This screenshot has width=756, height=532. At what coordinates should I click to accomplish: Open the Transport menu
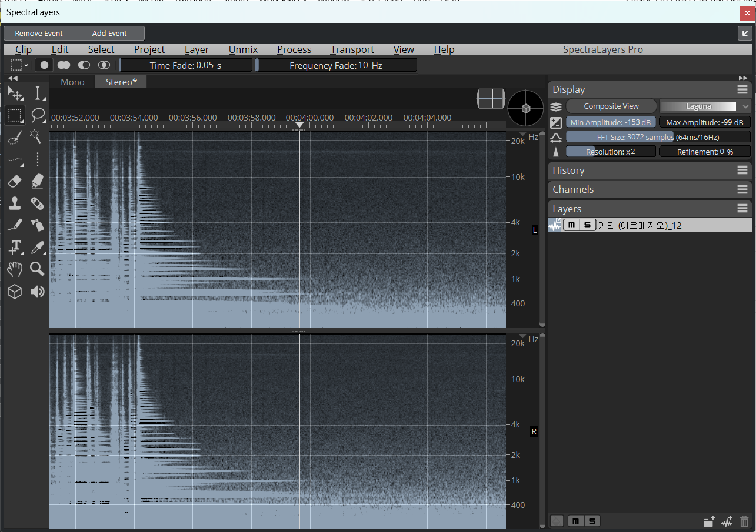(x=352, y=49)
